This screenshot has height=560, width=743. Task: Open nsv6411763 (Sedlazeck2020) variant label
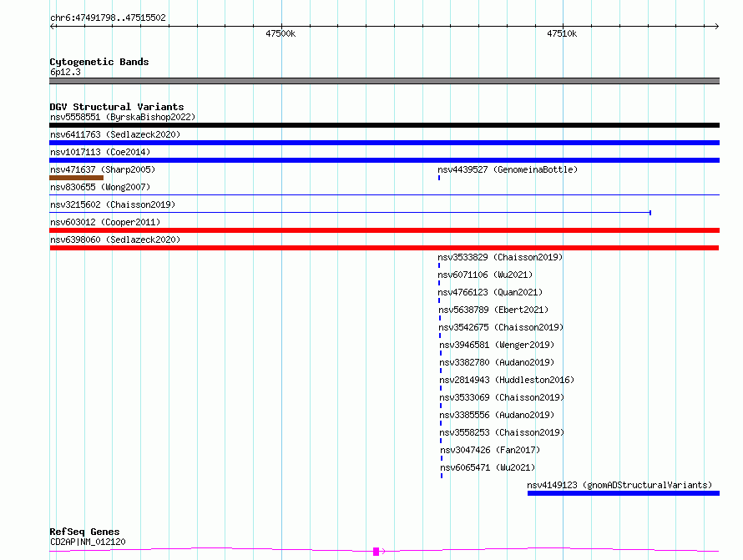tap(115, 134)
